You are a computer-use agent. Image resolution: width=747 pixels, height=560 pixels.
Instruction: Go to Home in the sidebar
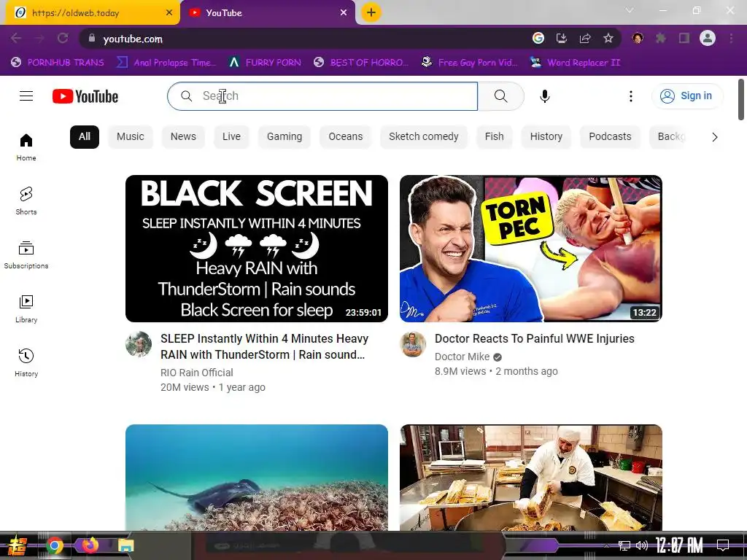pyautogui.click(x=26, y=147)
